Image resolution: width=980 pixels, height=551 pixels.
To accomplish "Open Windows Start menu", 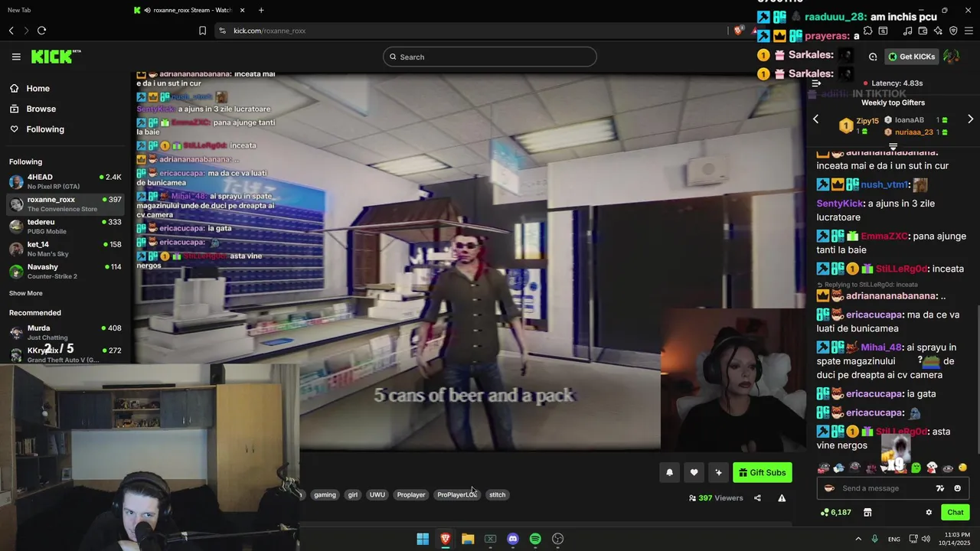I will coord(423,539).
